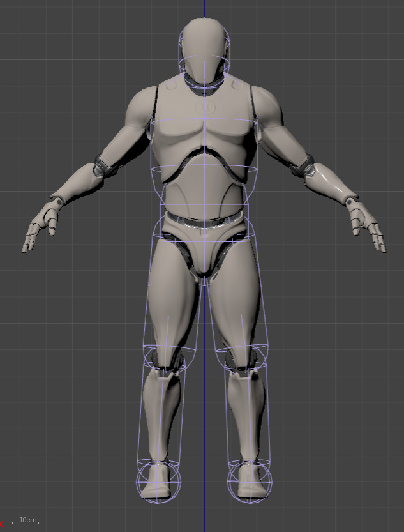The image size is (404, 532).
Task: Select the screen-right foot sphere collider
Action: point(250,481)
